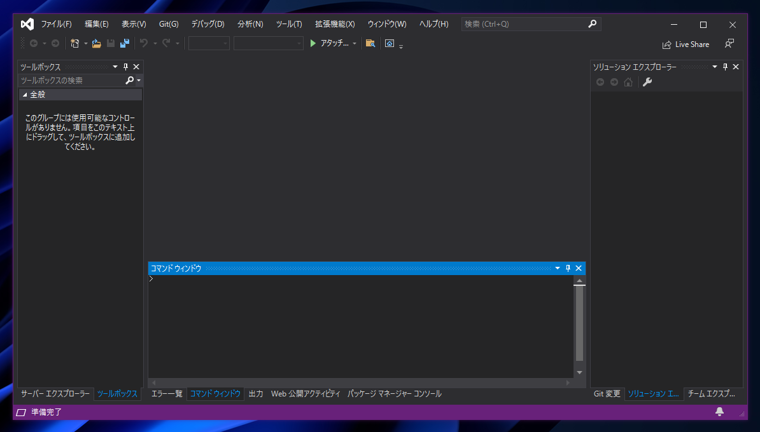The image size is (760, 432).
Task: Click Solution Explorer back arrow icon
Action: pyautogui.click(x=600, y=82)
